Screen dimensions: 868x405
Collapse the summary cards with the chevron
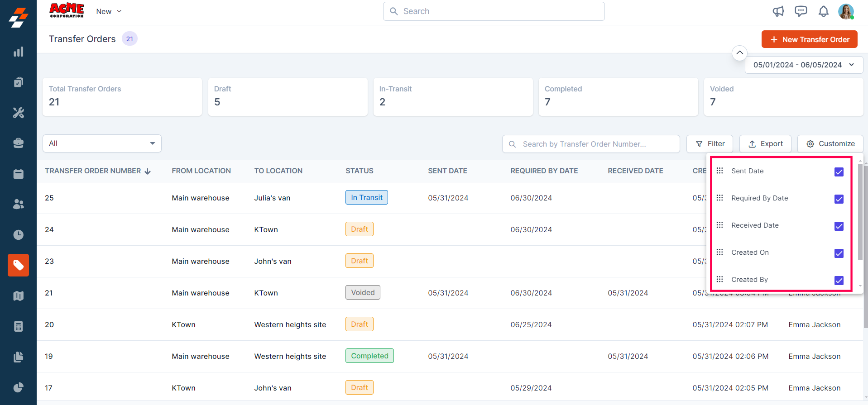739,53
